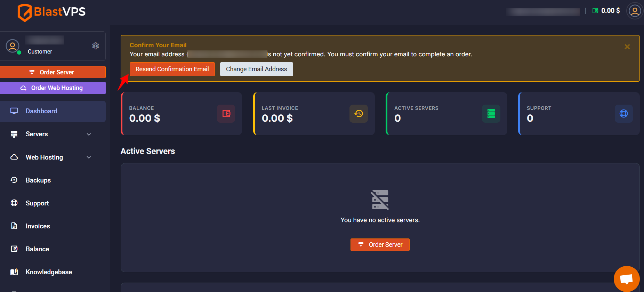
Task: Dismiss the Confirm Your Email alert
Action: click(627, 47)
